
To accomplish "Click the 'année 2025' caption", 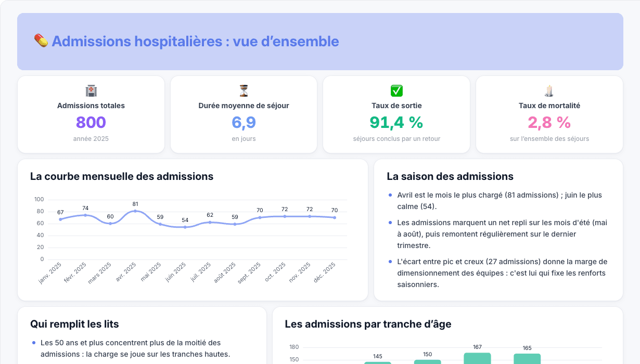I will pyautogui.click(x=91, y=139).
